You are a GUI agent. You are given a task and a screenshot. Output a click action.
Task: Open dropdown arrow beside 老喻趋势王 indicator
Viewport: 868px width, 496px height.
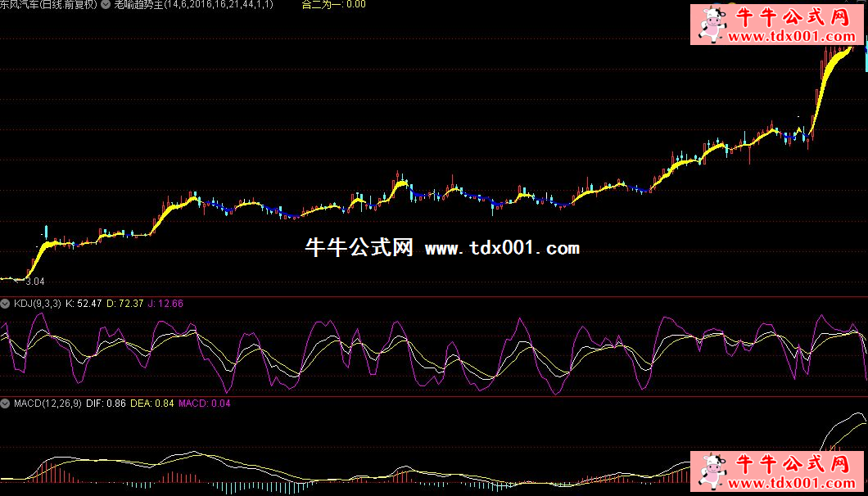[106, 5]
